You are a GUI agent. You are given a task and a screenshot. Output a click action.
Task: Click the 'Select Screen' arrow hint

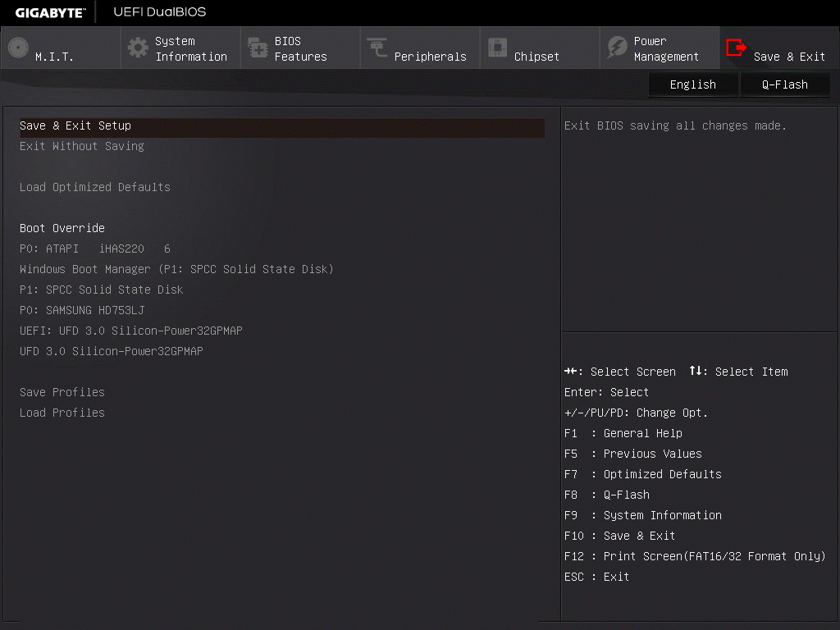click(x=620, y=372)
